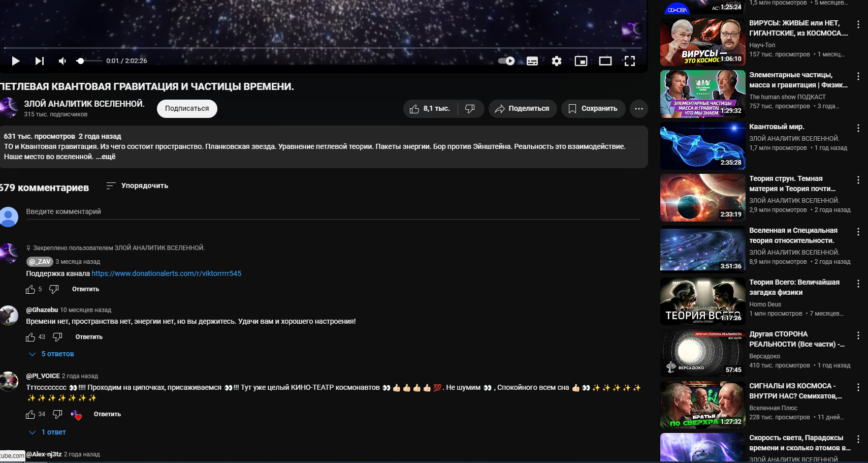Reply to the pinned @_ZAV comment

pos(85,289)
